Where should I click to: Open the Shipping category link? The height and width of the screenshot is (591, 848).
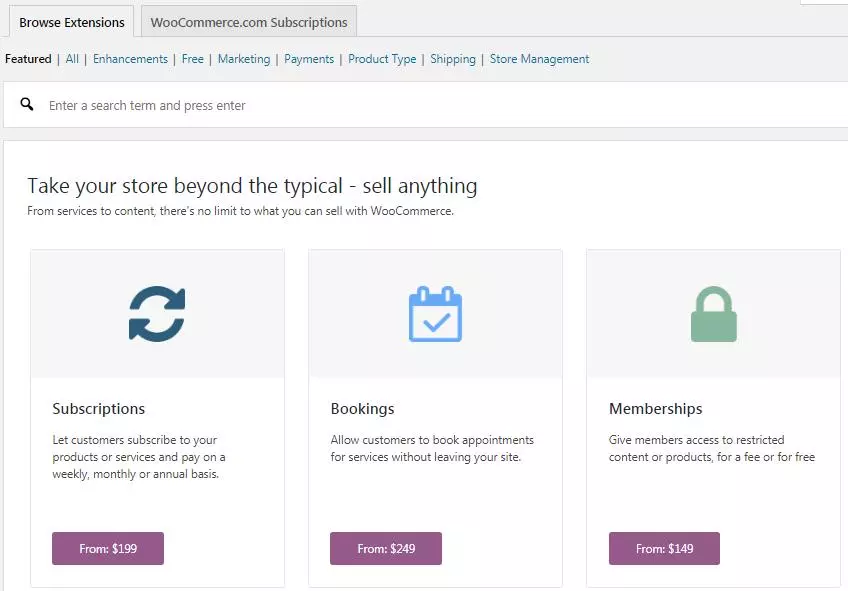point(453,59)
